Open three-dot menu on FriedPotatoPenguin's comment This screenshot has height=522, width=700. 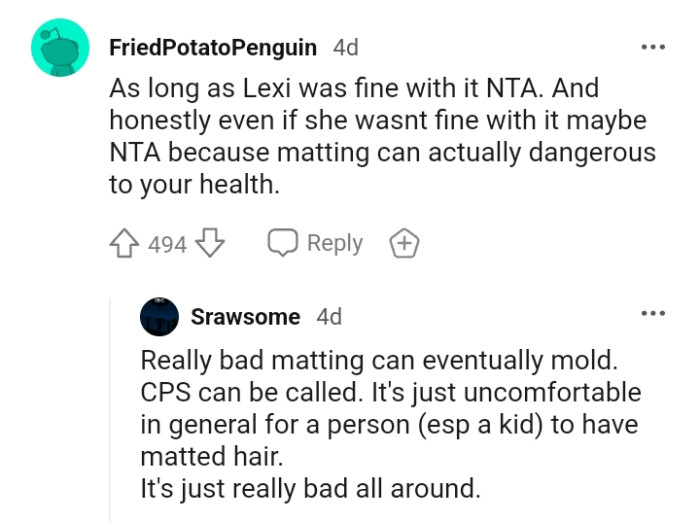[653, 47]
